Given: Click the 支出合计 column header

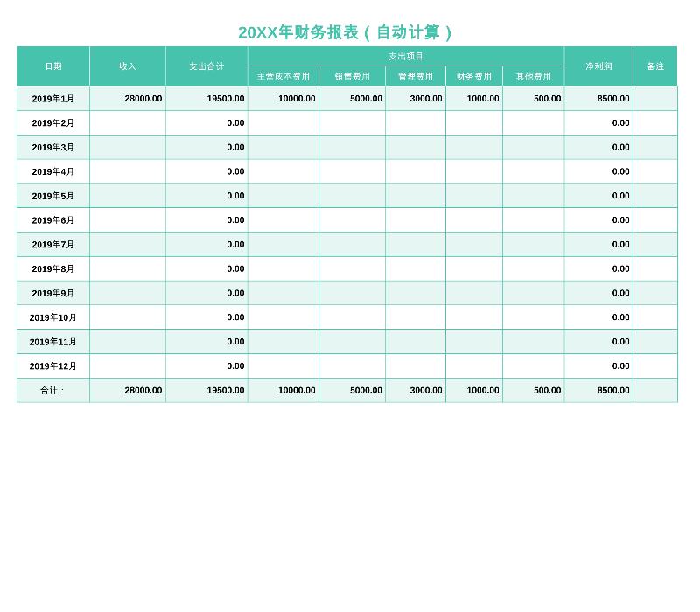Looking at the screenshot, I should click(x=206, y=66).
